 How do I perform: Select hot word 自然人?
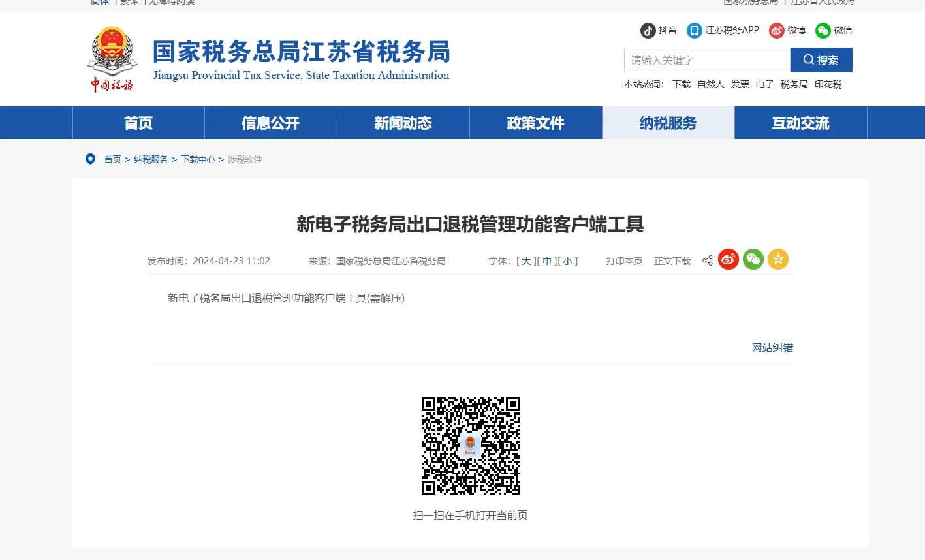(711, 84)
